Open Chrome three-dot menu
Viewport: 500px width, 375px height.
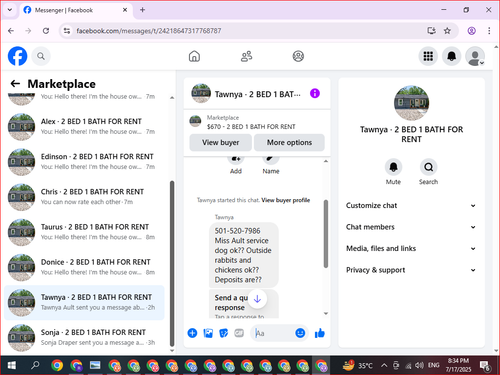(489, 31)
